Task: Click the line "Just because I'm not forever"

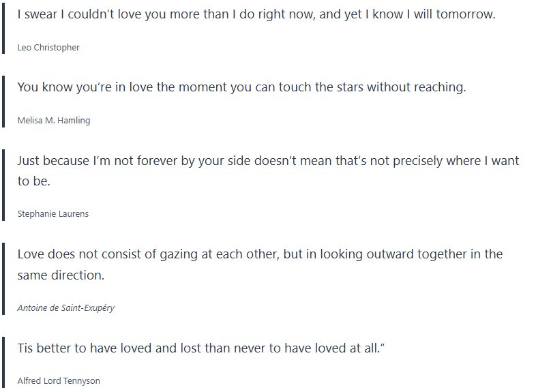Action: (x=268, y=161)
